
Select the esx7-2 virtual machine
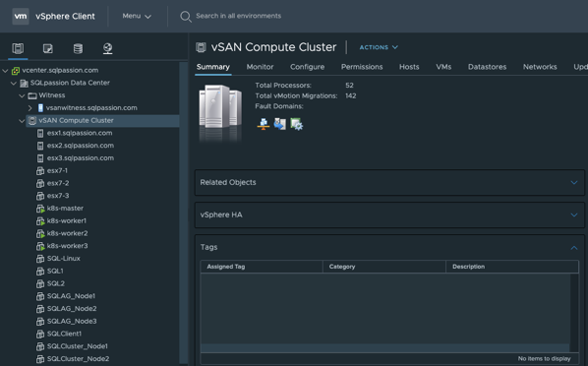[x=58, y=183]
